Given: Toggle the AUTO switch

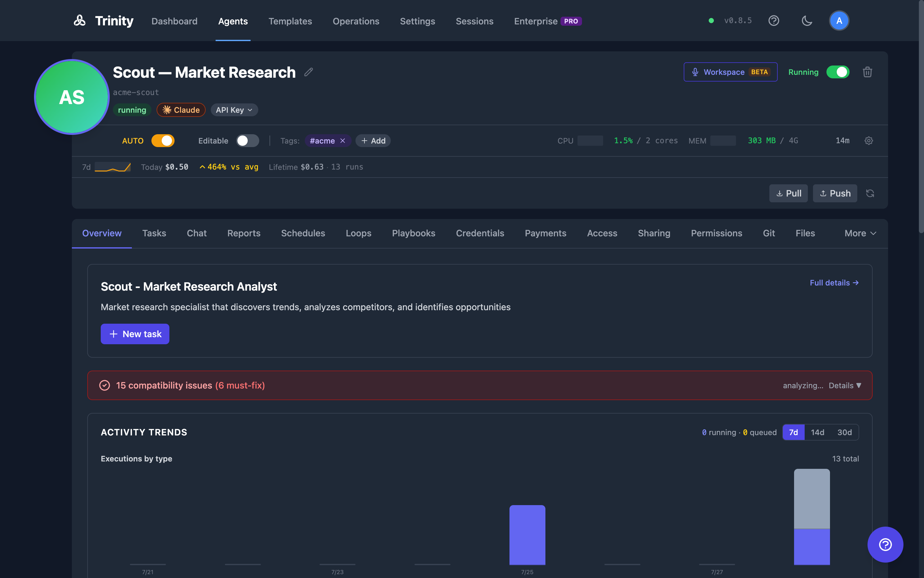Looking at the screenshot, I should coord(163,141).
